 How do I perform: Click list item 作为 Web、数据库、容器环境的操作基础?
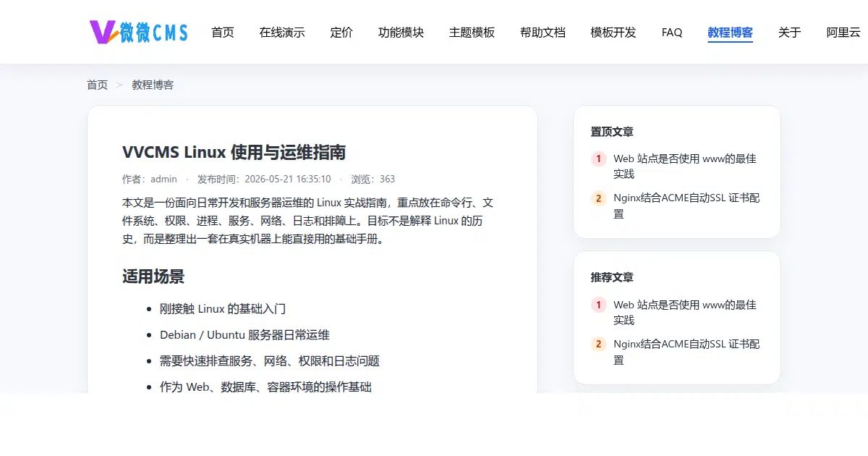265,387
